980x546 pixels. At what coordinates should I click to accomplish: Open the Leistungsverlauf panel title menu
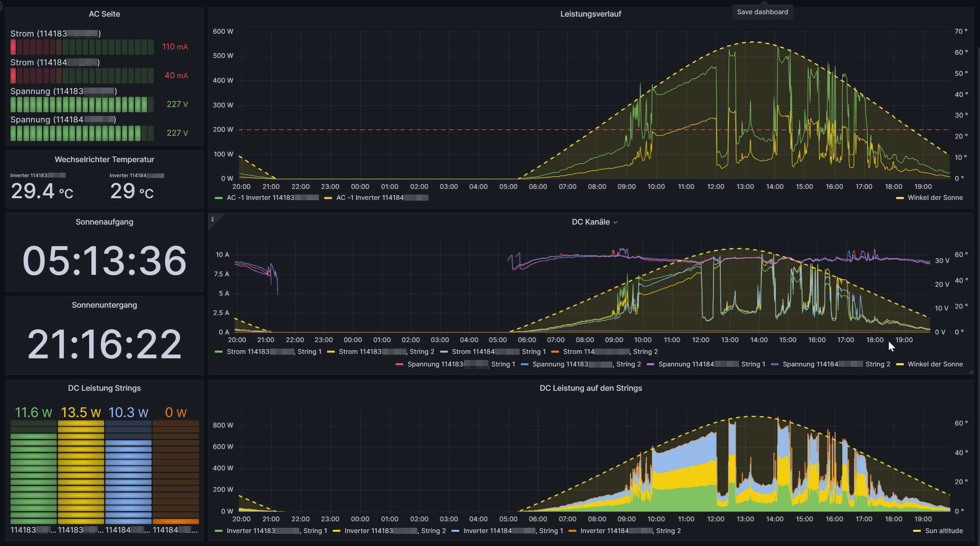591,14
